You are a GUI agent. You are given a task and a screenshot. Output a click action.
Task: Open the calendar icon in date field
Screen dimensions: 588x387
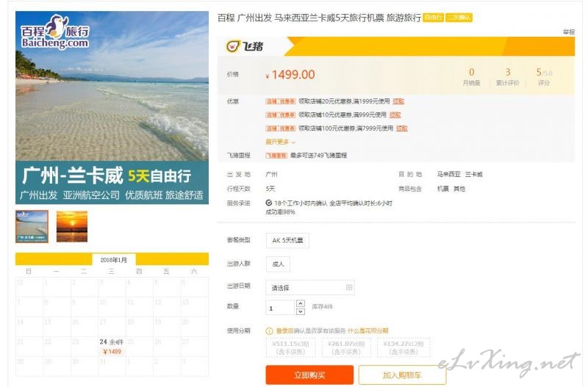(348, 287)
